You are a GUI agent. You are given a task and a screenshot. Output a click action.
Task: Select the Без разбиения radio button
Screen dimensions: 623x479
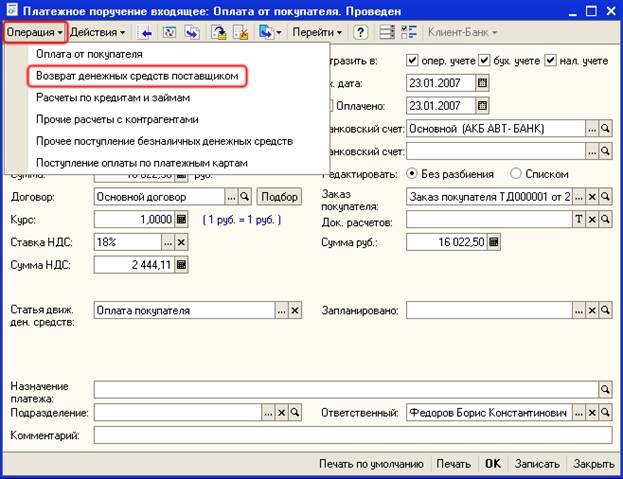click(x=412, y=174)
